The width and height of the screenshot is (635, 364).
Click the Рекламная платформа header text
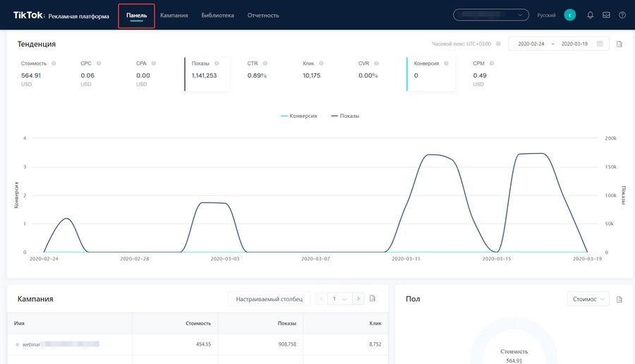coord(78,16)
